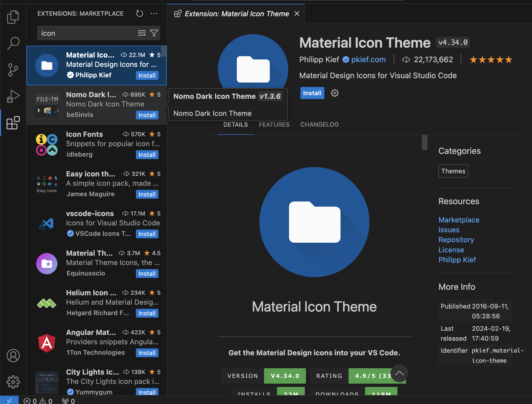Open Source Control view

[x=13, y=70]
